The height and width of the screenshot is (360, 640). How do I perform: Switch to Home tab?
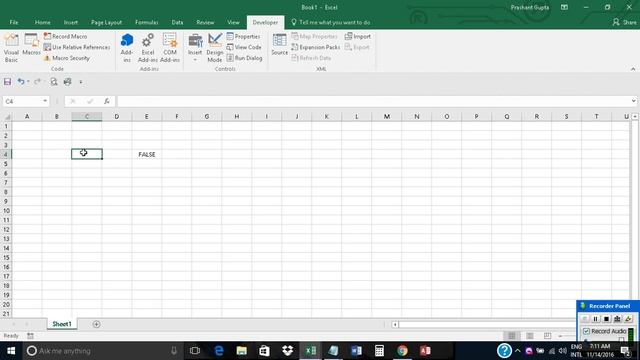(x=42, y=22)
